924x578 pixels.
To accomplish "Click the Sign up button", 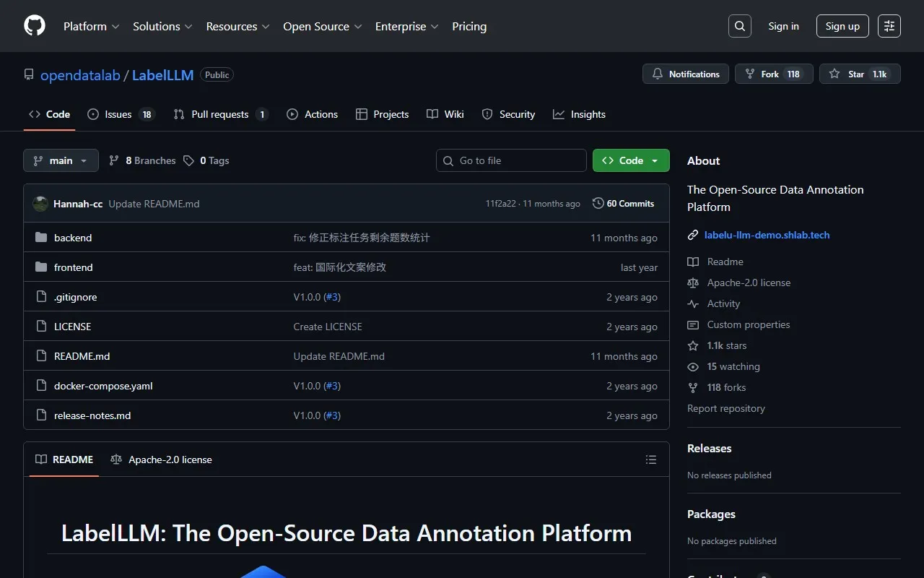I will [x=842, y=26].
